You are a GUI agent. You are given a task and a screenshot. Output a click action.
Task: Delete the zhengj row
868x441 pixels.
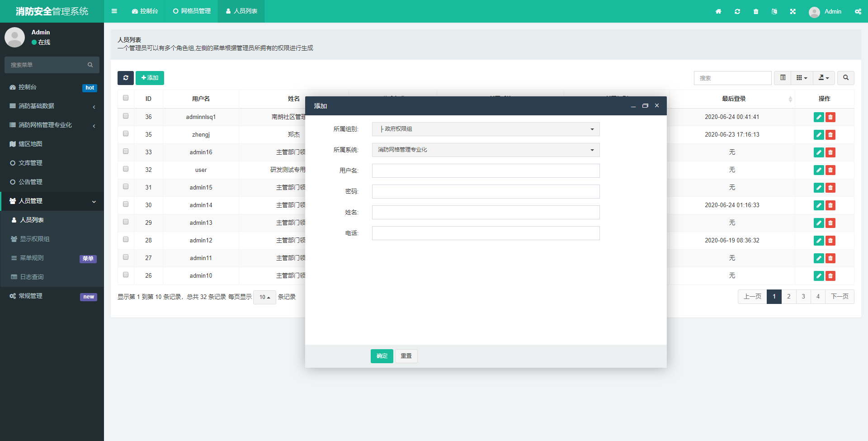coord(830,135)
